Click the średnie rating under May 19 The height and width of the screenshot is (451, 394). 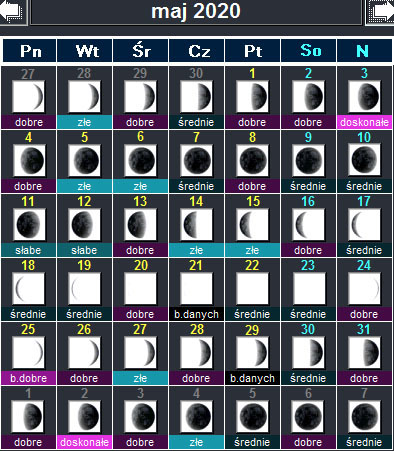[x=84, y=314]
